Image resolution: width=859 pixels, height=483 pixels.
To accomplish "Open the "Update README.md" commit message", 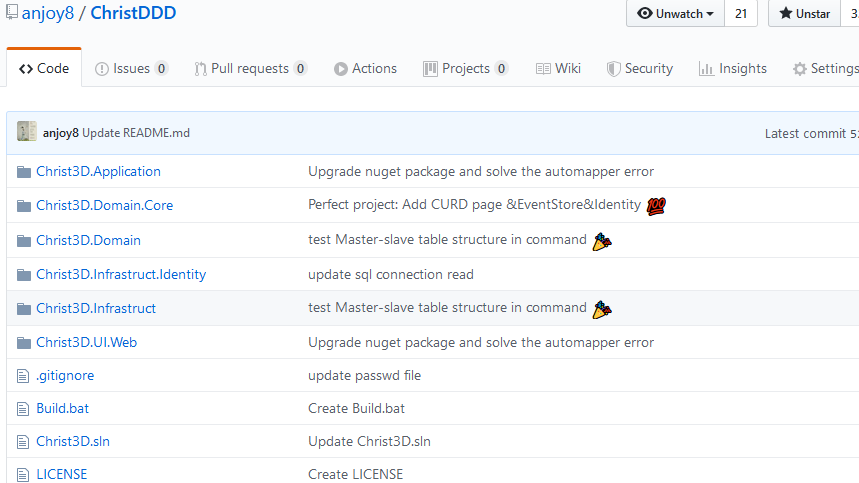I will [136, 133].
